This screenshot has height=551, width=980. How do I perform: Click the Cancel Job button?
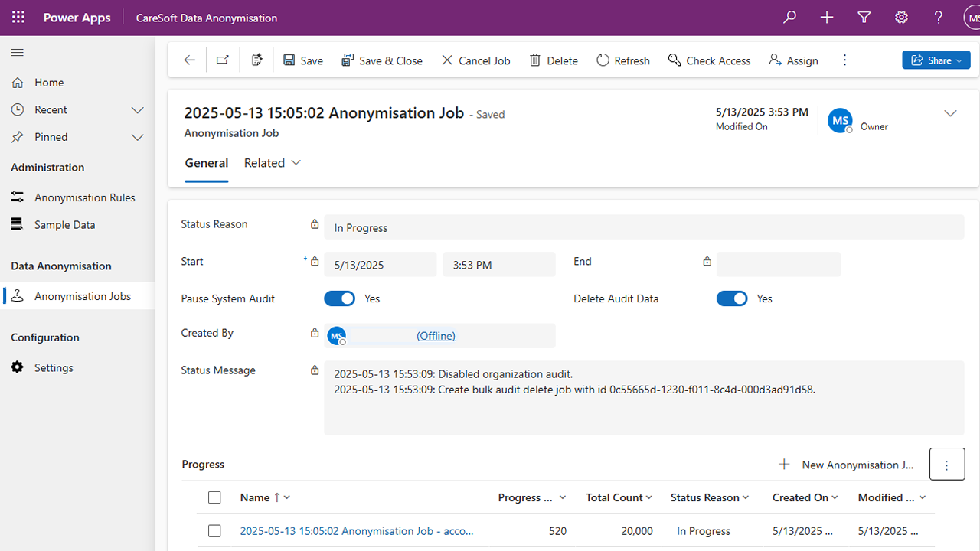coord(475,60)
